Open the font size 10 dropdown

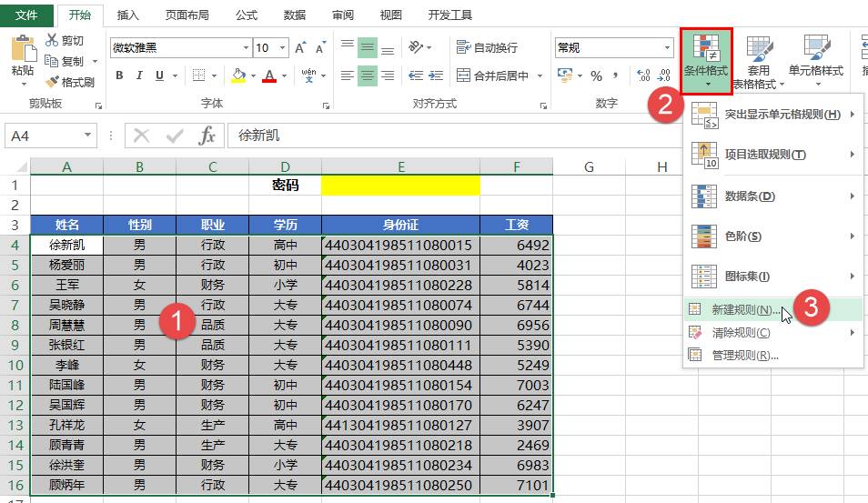point(282,48)
